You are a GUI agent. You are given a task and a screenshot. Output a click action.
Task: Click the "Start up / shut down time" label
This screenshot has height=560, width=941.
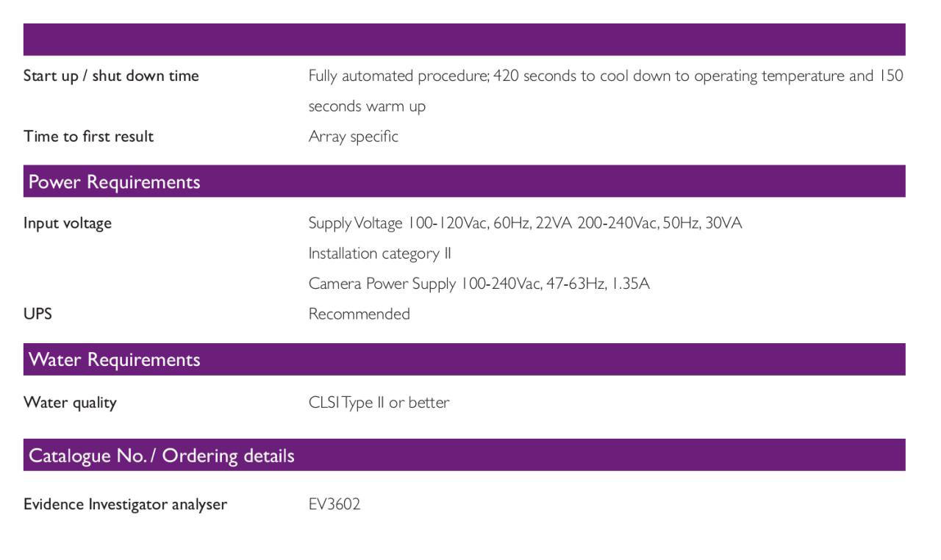click(111, 76)
